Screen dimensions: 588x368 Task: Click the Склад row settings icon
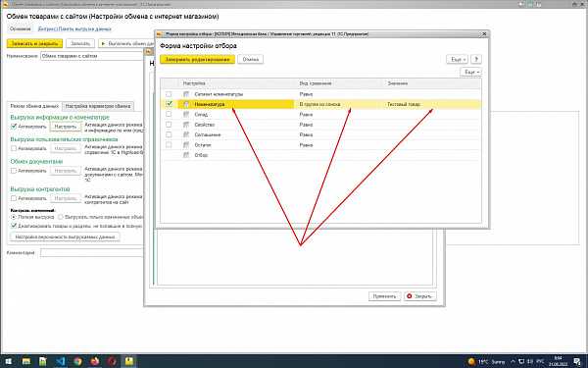coord(186,114)
